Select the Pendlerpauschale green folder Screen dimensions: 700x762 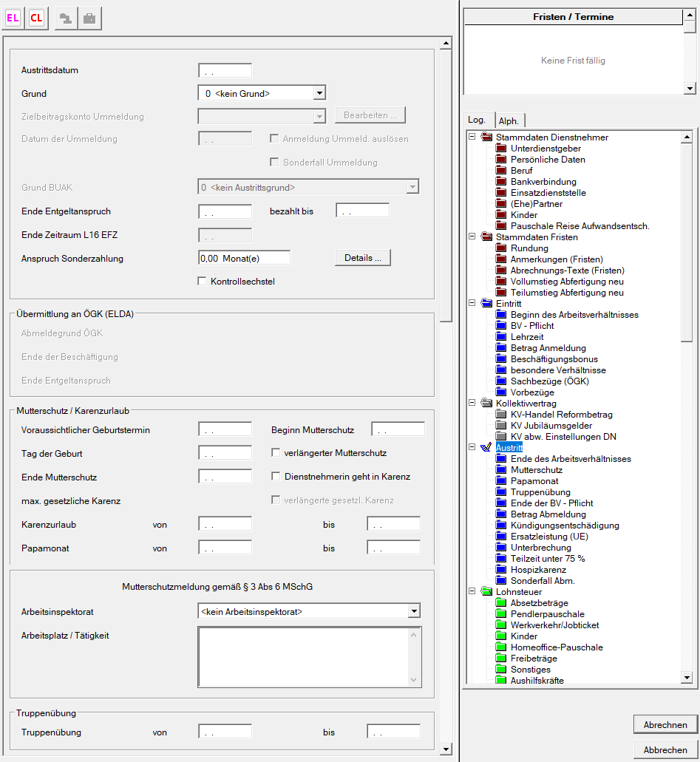(x=547, y=614)
